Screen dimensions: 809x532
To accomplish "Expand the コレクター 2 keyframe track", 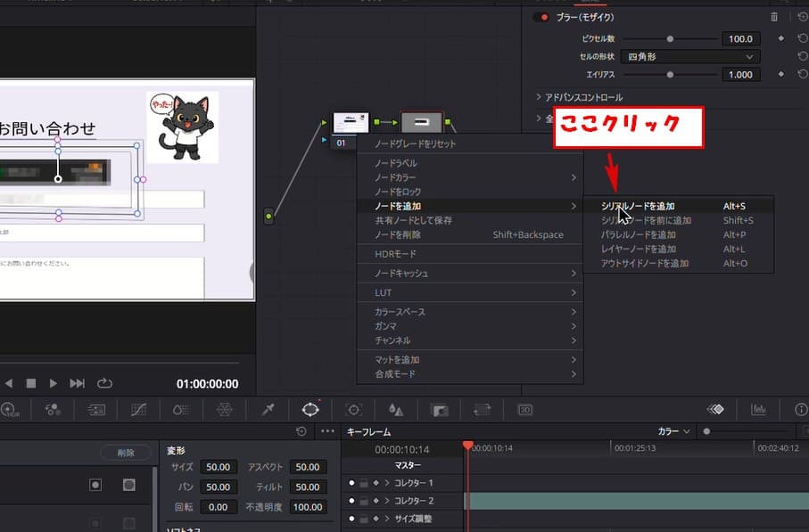I will pyautogui.click(x=387, y=501).
